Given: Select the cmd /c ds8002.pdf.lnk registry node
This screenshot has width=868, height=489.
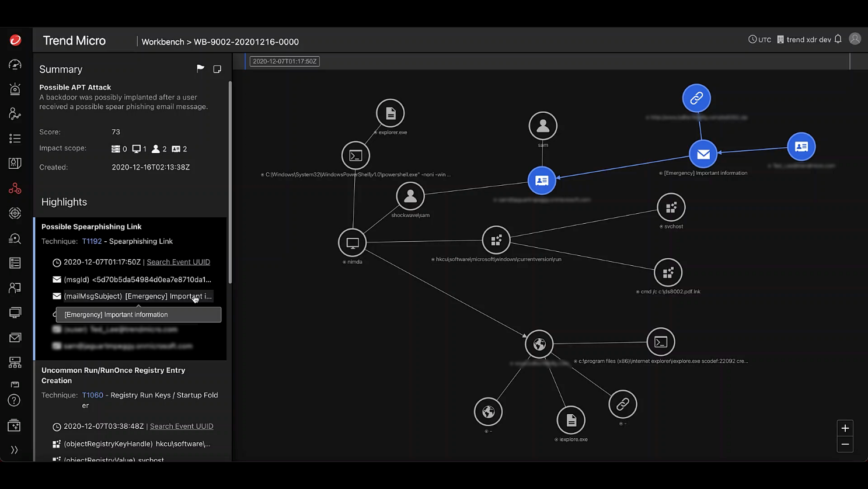Looking at the screenshot, I should pyautogui.click(x=668, y=273).
